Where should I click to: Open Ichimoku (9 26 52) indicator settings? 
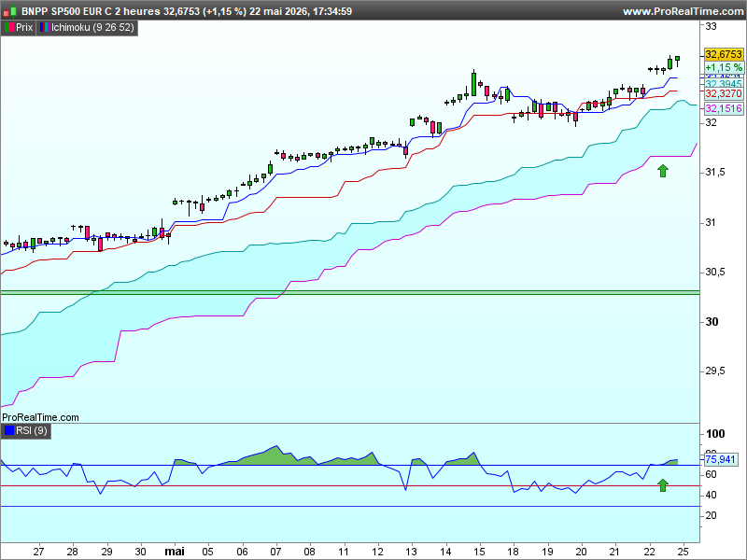92,28
